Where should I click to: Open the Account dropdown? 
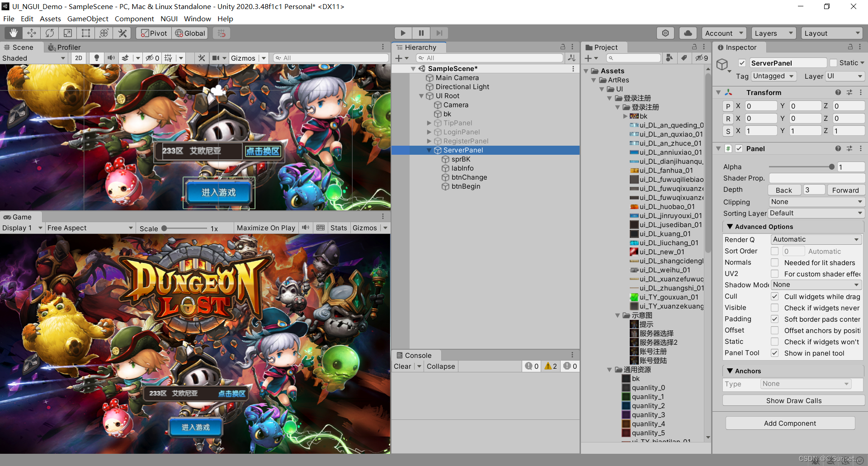pyautogui.click(x=724, y=33)
